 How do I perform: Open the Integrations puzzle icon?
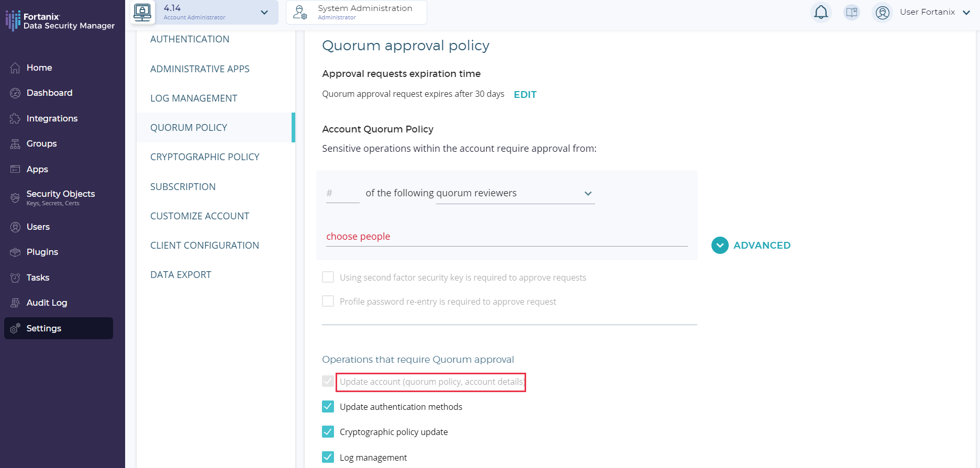click(x=15, y=119)
